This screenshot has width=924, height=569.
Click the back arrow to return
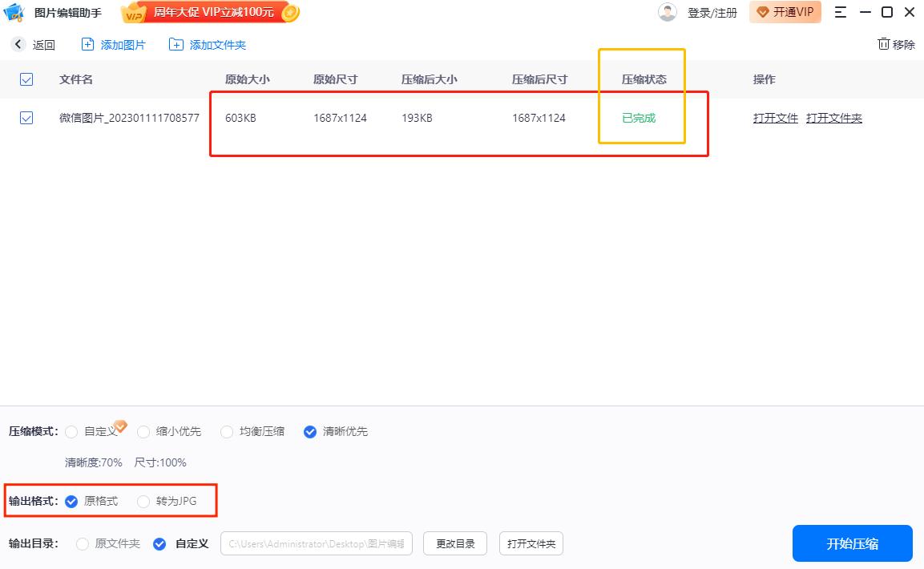click(x=18, y=44)
